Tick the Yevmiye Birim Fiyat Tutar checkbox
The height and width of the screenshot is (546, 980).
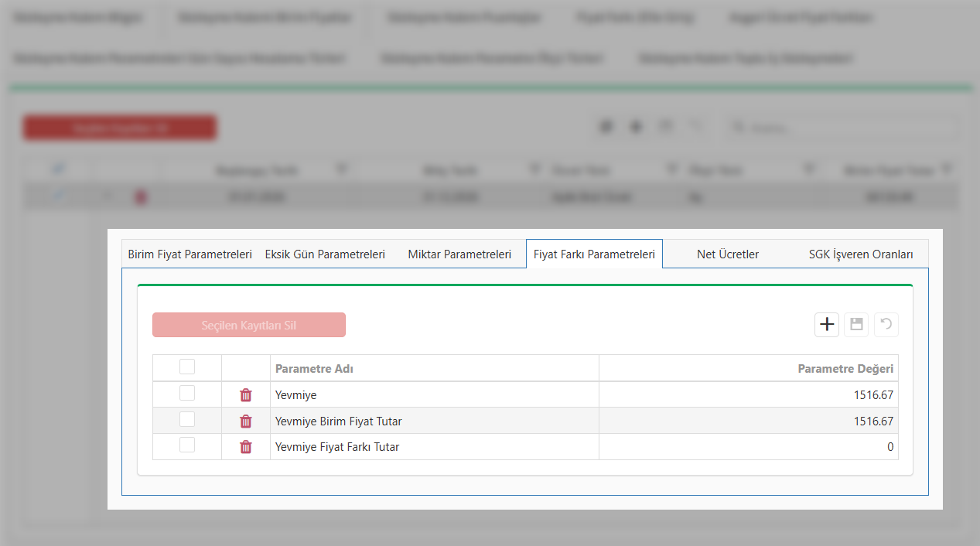[x=187, y=420]
